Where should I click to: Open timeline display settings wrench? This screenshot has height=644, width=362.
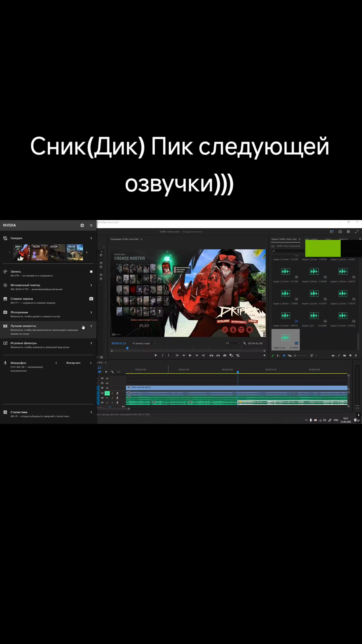point(112,372)
